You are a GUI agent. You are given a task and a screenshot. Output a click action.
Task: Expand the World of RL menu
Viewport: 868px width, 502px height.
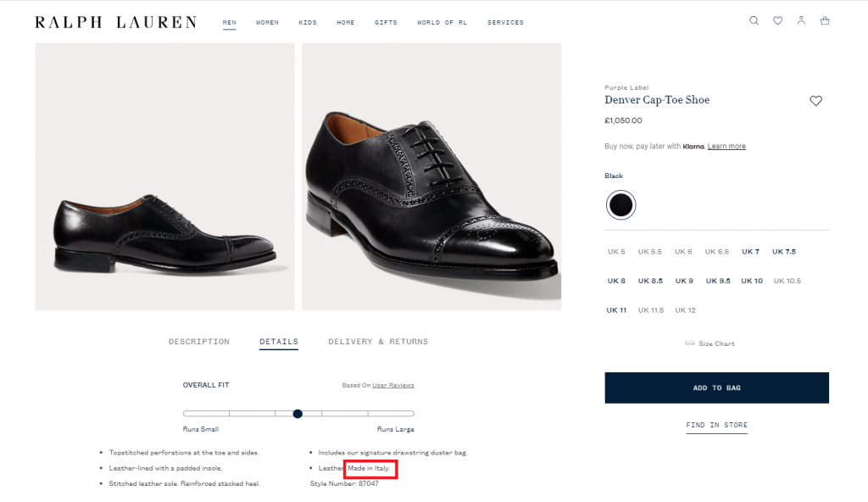442,23
